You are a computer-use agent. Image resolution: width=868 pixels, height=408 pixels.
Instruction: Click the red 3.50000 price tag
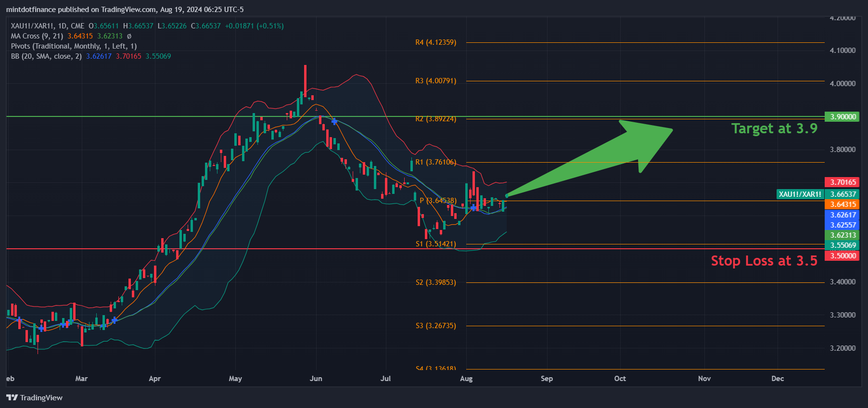[x=842, y=255]
